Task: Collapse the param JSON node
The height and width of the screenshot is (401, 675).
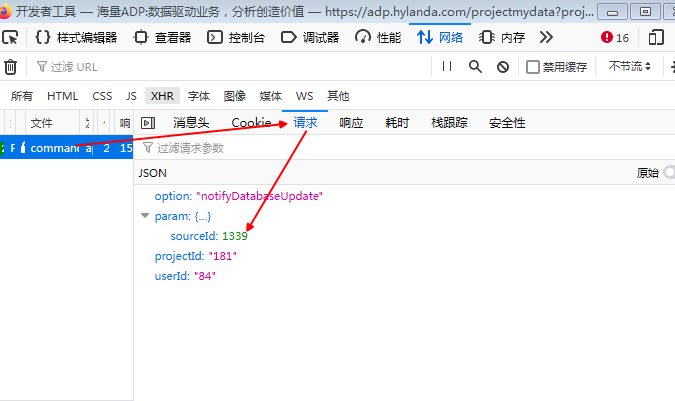Action: point(145,216)
